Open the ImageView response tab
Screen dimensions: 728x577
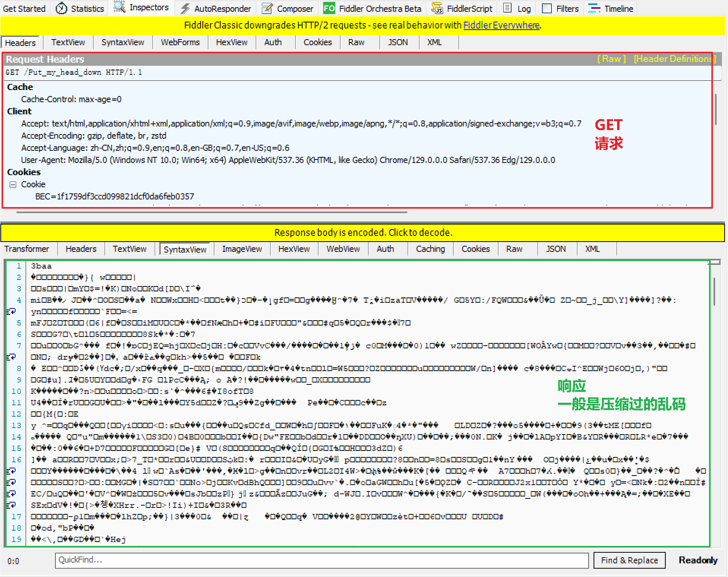[242, 249]
